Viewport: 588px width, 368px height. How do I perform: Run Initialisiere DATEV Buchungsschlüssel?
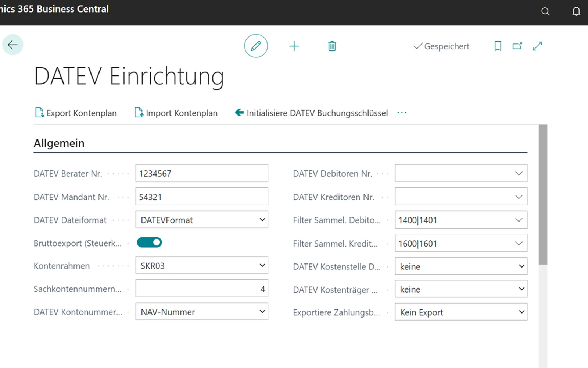tap(311, 113)
